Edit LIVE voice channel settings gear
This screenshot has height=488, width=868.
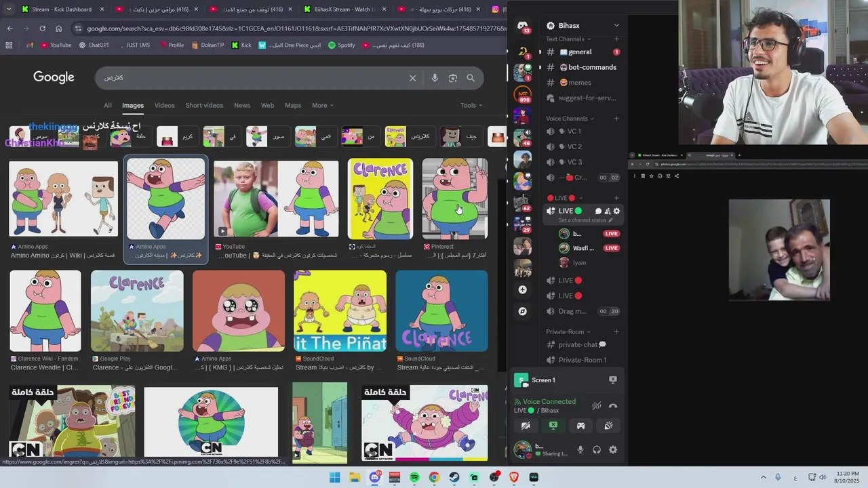coord(616,211)
